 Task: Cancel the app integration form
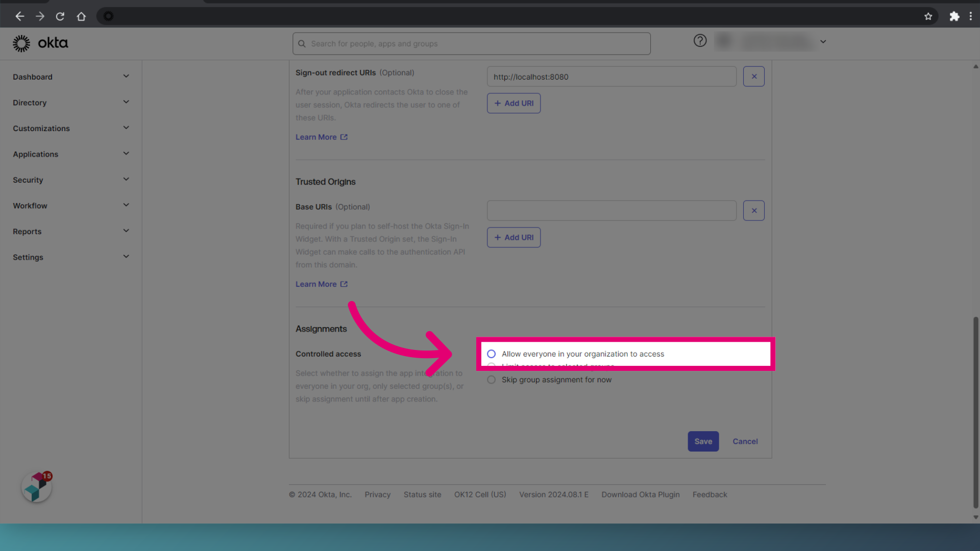745,441
